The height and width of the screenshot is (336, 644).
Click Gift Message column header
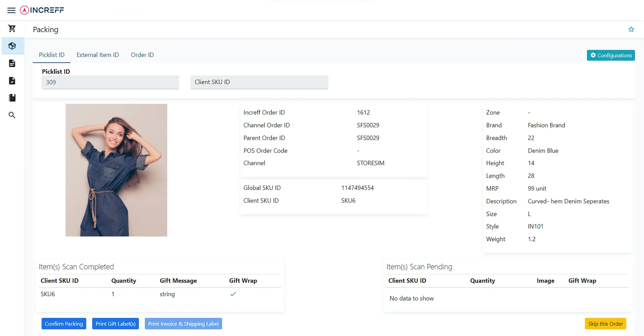(178, 280)
